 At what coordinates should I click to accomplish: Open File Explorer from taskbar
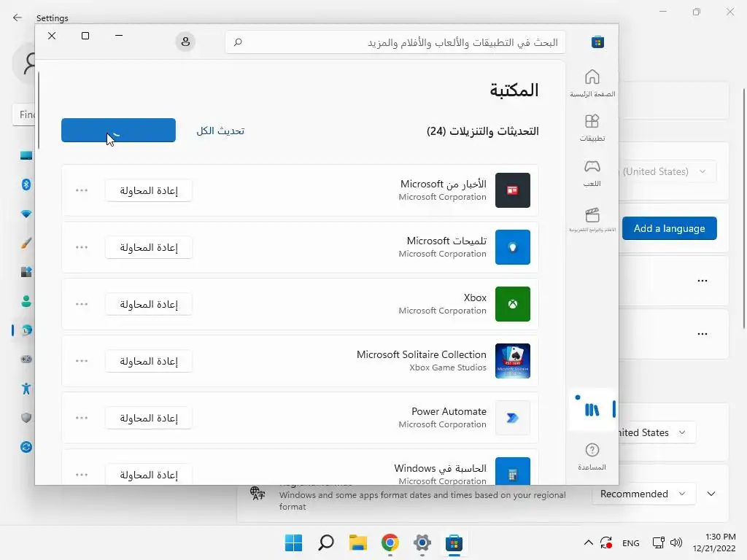click(357, 542)
